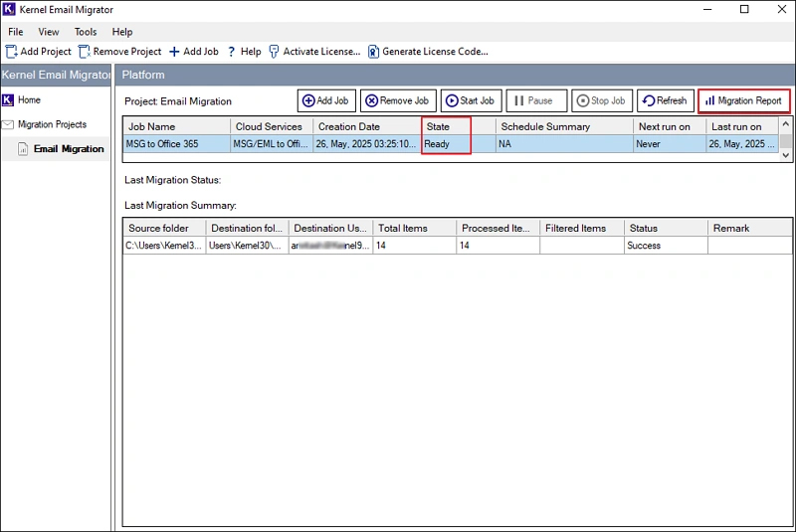The height and width of the screenshot is (532, 796).
Task: Click the 'C:\Users\Kernel3...' source folder cell
Action: coord(164,246)
